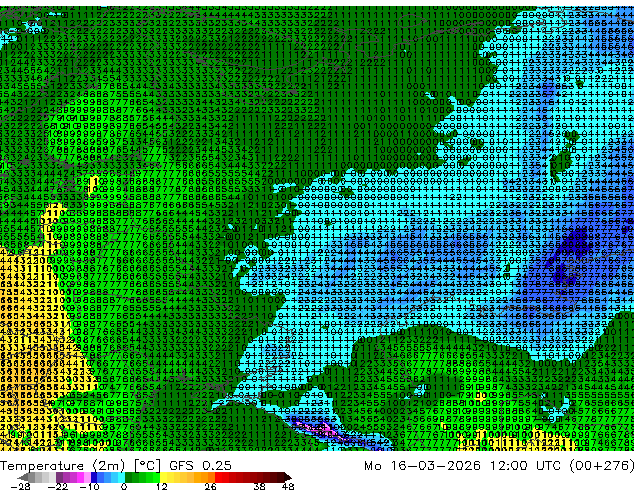Pick the yellow legend swatch at 12
Image resolution: width=634 pixels, height=490 pixels.
[163, 477]
